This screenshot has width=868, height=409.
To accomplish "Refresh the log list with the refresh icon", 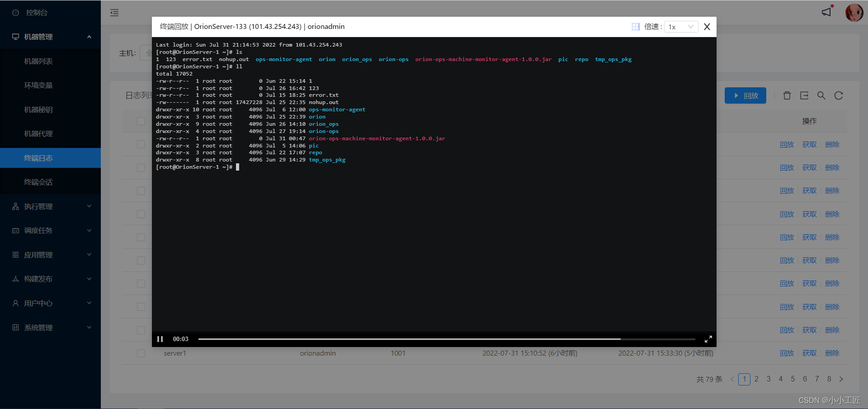I will (839, 95).
